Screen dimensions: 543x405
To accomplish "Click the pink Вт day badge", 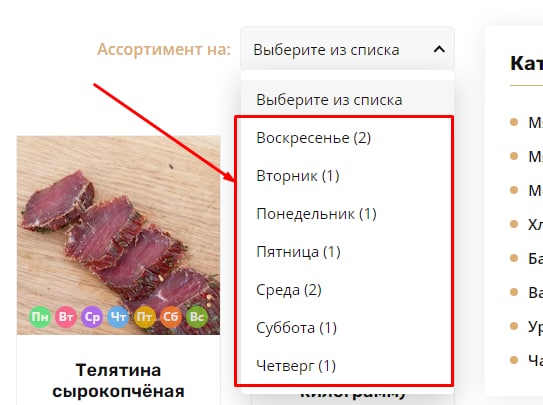I will coord(66,317).
